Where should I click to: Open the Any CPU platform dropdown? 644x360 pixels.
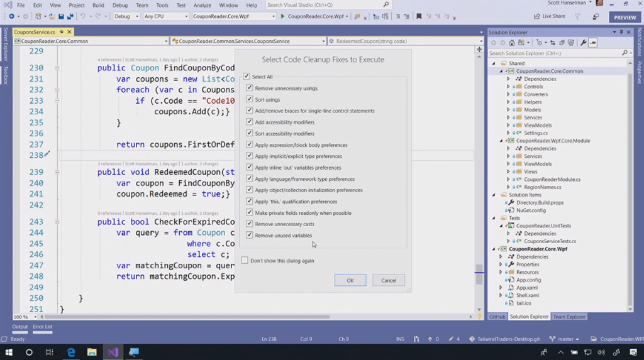[165, 16]
